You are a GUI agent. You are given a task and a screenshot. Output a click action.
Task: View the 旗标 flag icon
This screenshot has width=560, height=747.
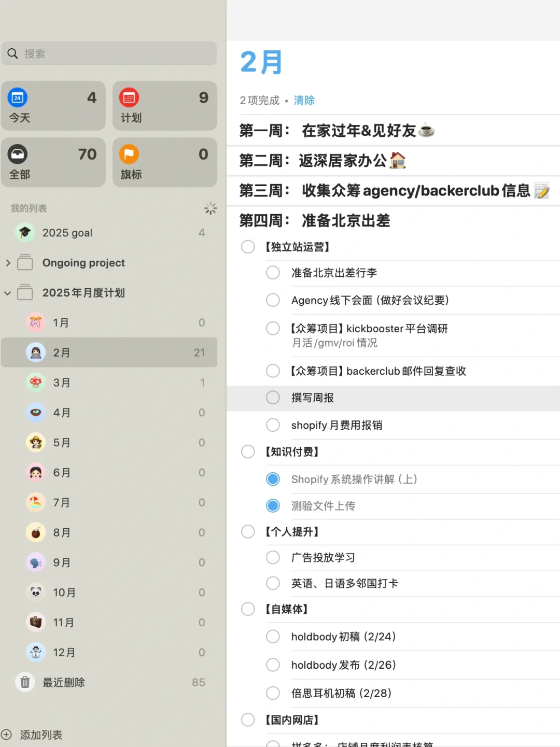click(x=129, y=154)
